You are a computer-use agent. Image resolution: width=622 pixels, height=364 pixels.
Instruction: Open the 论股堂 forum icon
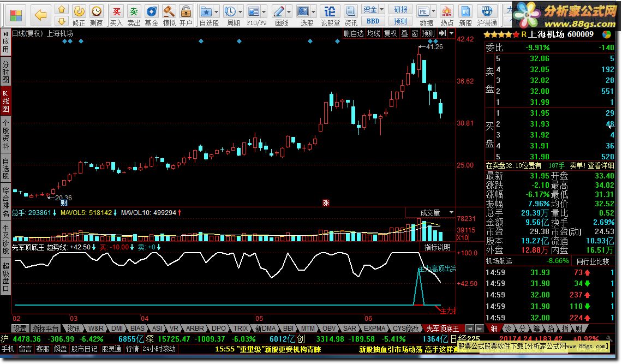pyautogui.click(x=330, y=11)
